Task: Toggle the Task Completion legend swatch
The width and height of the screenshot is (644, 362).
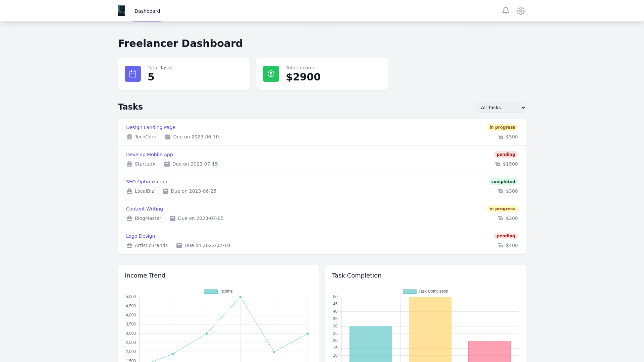Action: point(410,292)
